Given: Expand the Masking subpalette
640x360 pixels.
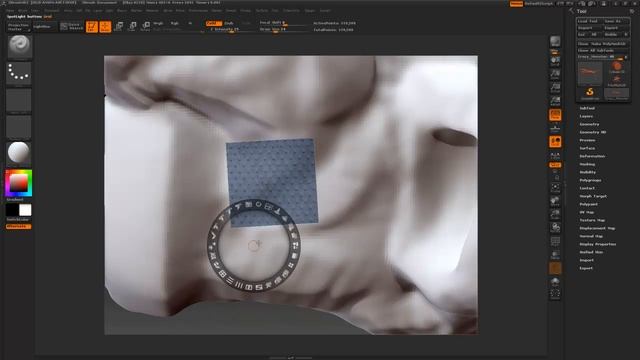Looking at the screenshot, I should [x=587, y=164].
